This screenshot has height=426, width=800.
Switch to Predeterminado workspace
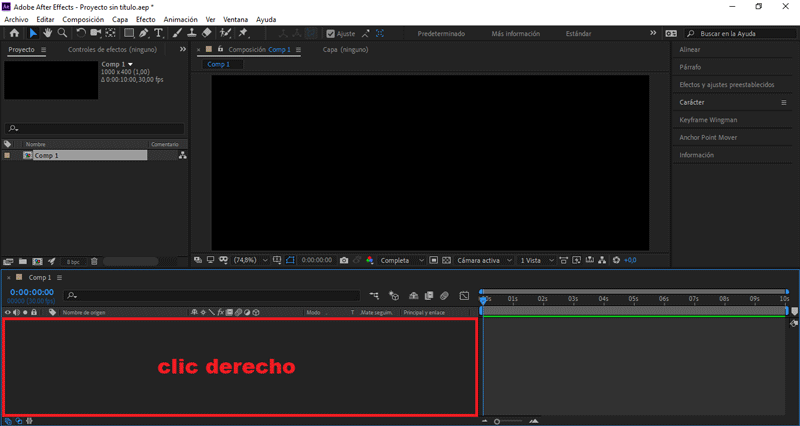point(441,34)
